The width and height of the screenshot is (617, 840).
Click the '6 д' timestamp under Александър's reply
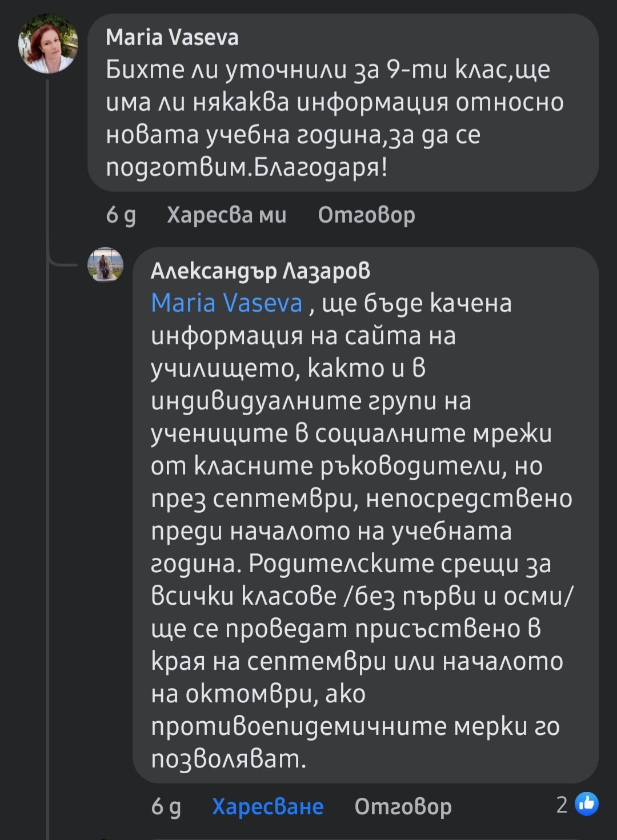pos(166,806)
